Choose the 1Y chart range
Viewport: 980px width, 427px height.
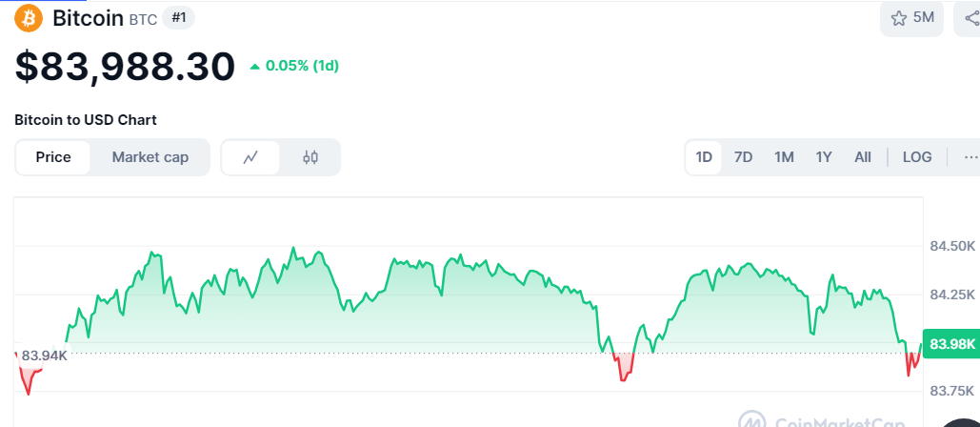tap(824, 157)
